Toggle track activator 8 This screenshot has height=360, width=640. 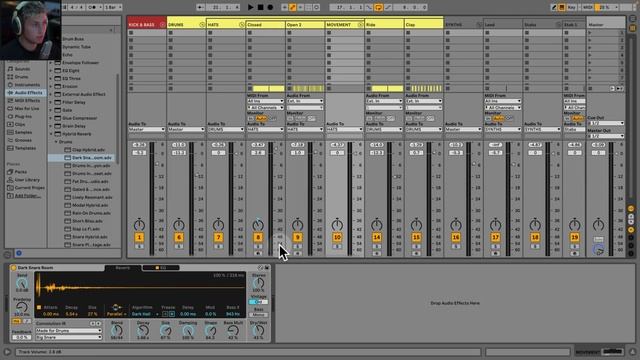pos(258,237)
